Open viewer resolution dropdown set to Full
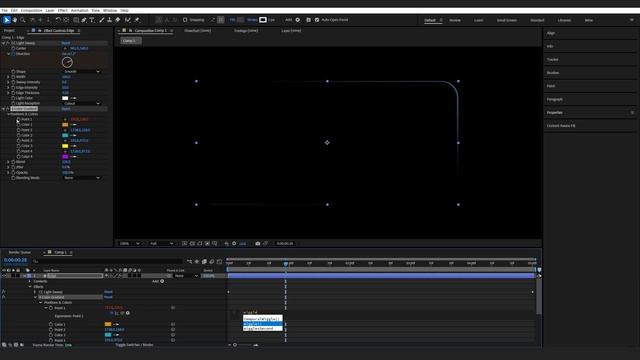The height and width of the screenshot is (360, 640). point(161,243)
